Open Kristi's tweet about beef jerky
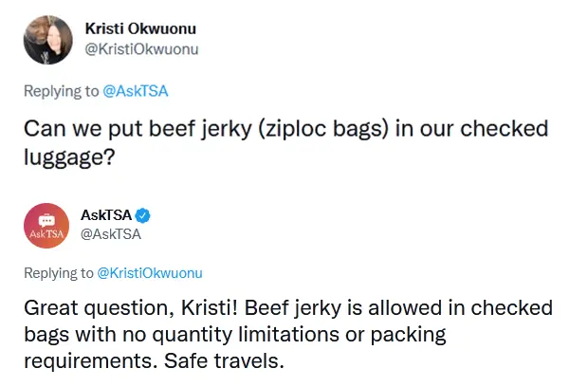The height and width of the screenshot is (387, 588). tap(285, 142)
